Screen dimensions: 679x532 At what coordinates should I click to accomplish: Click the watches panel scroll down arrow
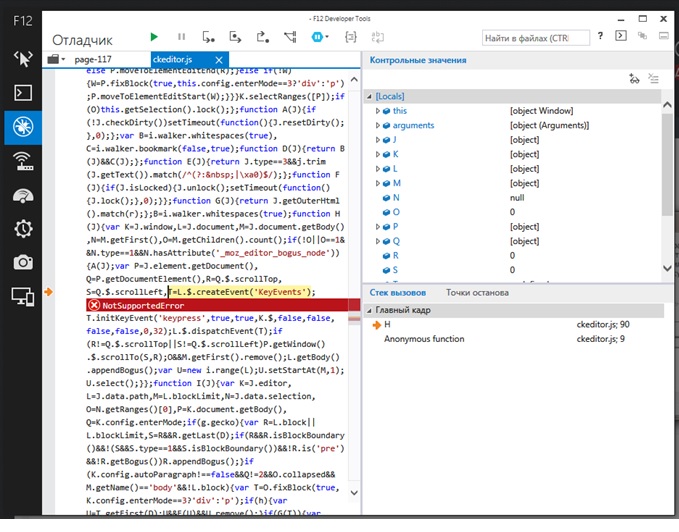tap(667, 268)
